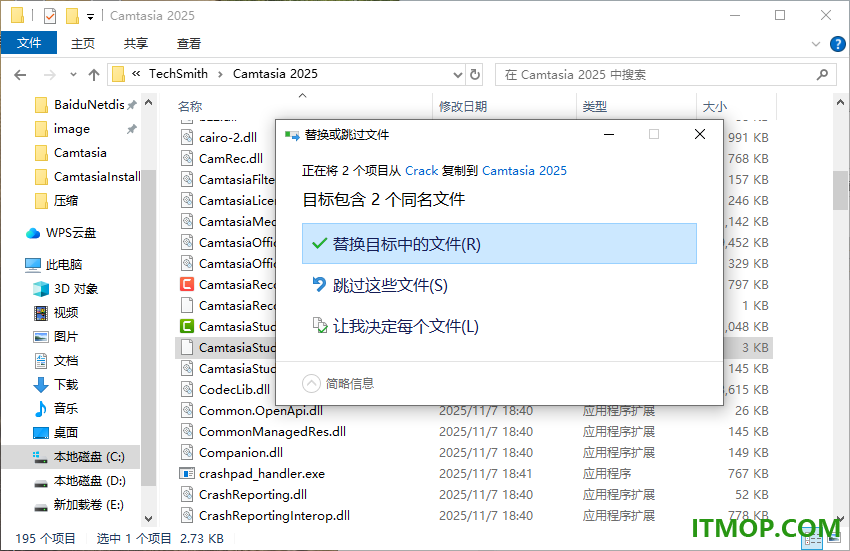Select 本地磁盘 (D:) drive
Screen dimensions: 850x551
(x=79, y=480)
